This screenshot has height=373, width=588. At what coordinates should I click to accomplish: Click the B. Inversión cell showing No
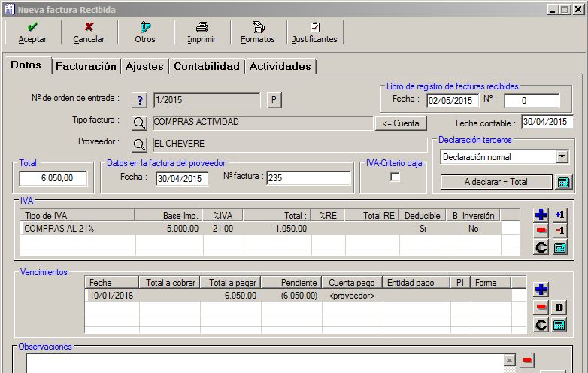pyautogui.click(x=473, y=229)
